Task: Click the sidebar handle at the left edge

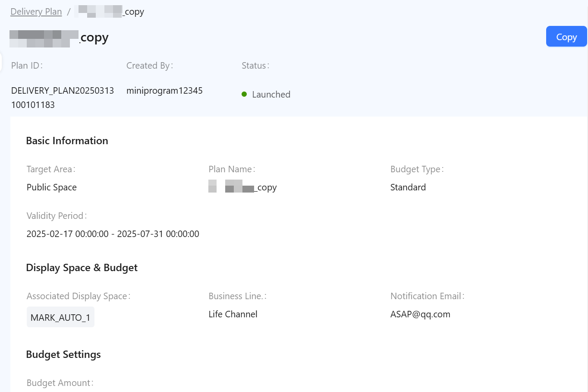Action: tap(1, 60)
